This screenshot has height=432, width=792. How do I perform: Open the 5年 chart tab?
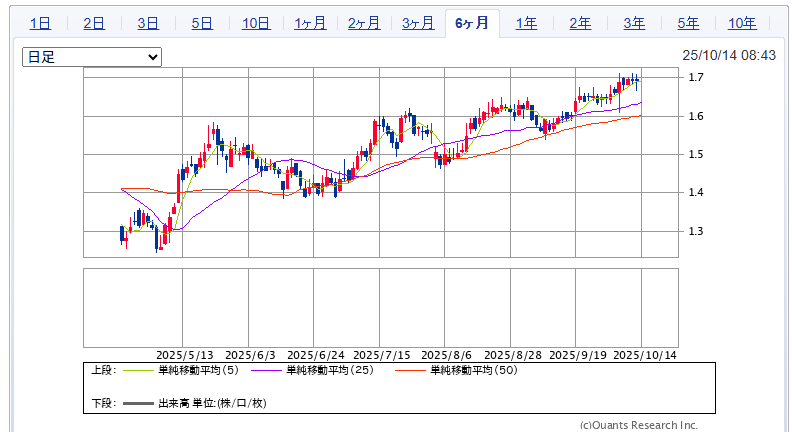[688, 23]
